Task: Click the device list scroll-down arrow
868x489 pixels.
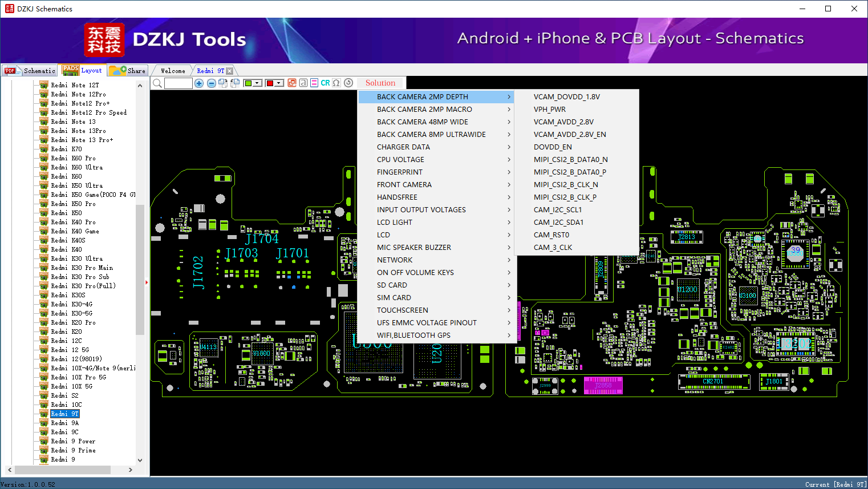Action: click(140, 460)
